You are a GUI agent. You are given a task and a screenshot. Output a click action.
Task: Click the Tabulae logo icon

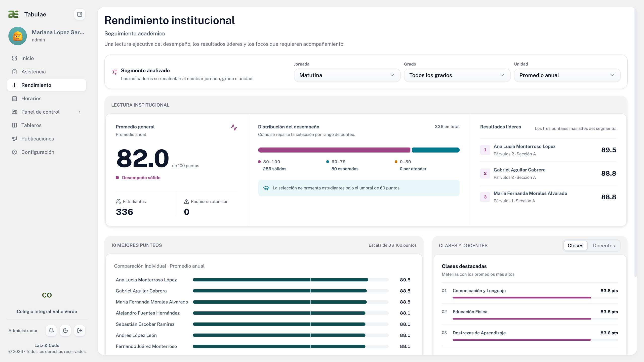coord(13,14)
